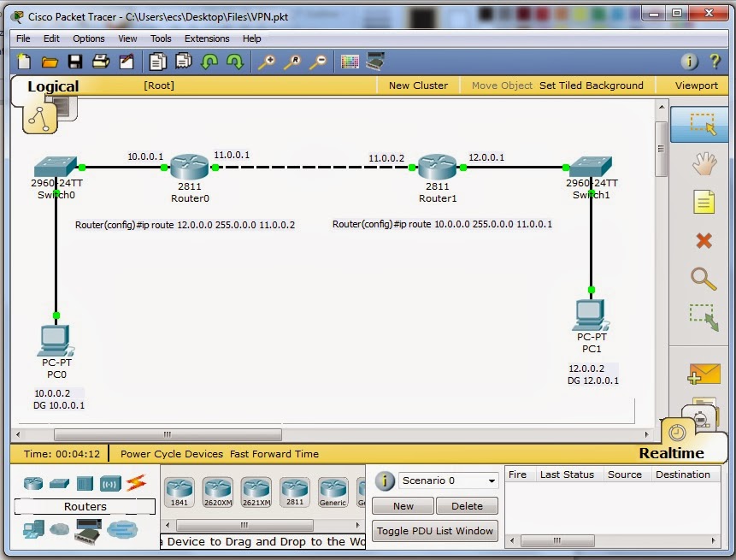Open the View menu
Viewport: 736px width, 560px height.
pos(127,38)
